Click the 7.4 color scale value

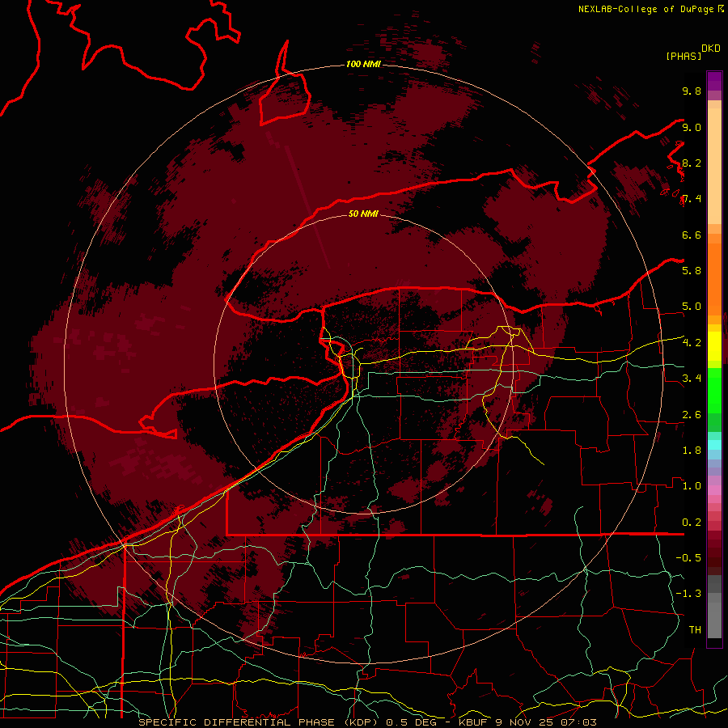tap(692, 199)
